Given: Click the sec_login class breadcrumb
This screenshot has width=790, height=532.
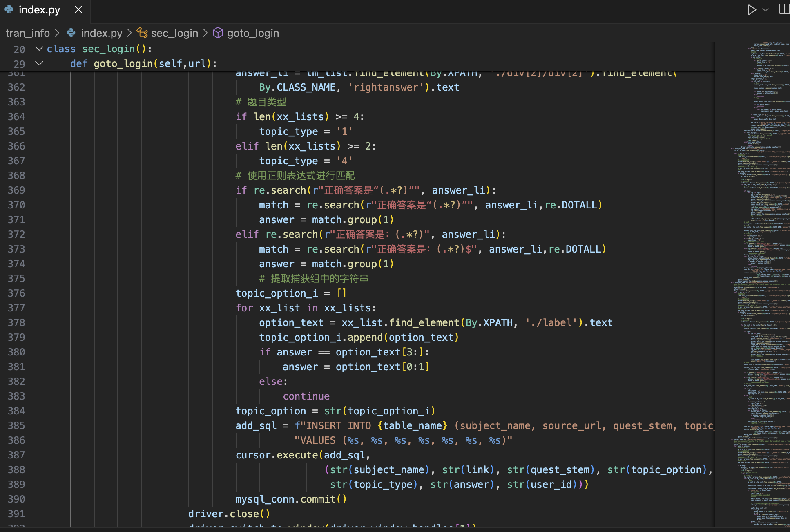Looking at the screenshot, I should pos(174,33).
